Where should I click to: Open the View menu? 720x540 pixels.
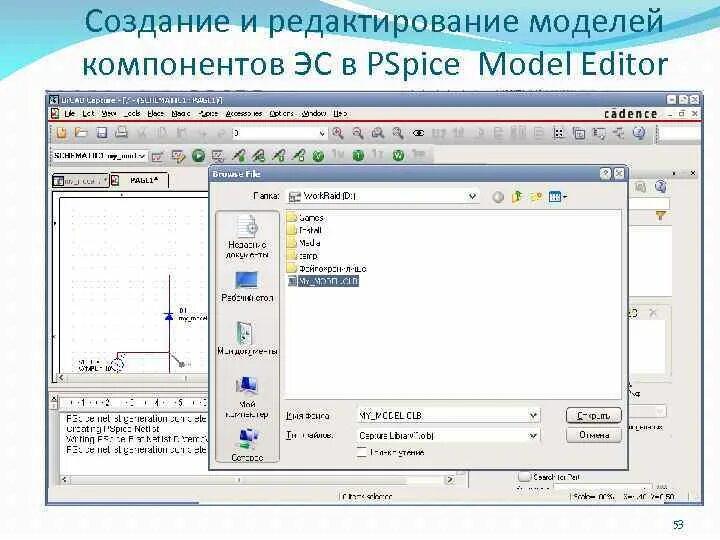pos(109,113)
